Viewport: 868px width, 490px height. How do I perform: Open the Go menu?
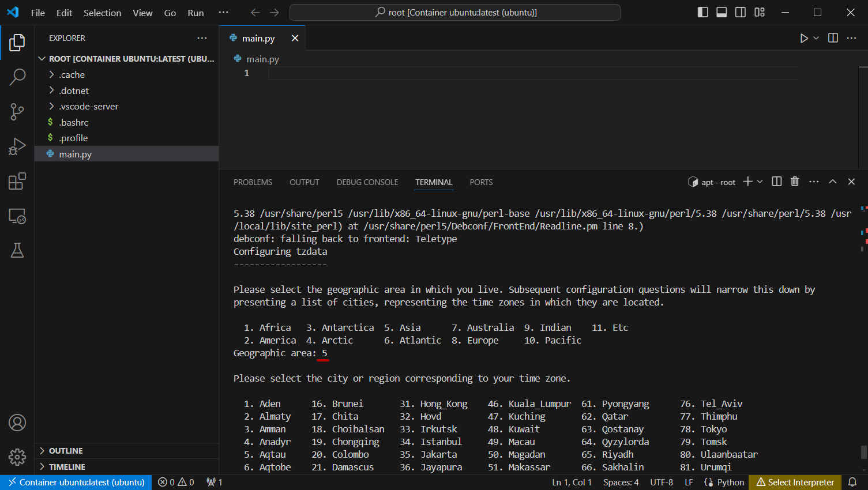click(x=170, y=13)
